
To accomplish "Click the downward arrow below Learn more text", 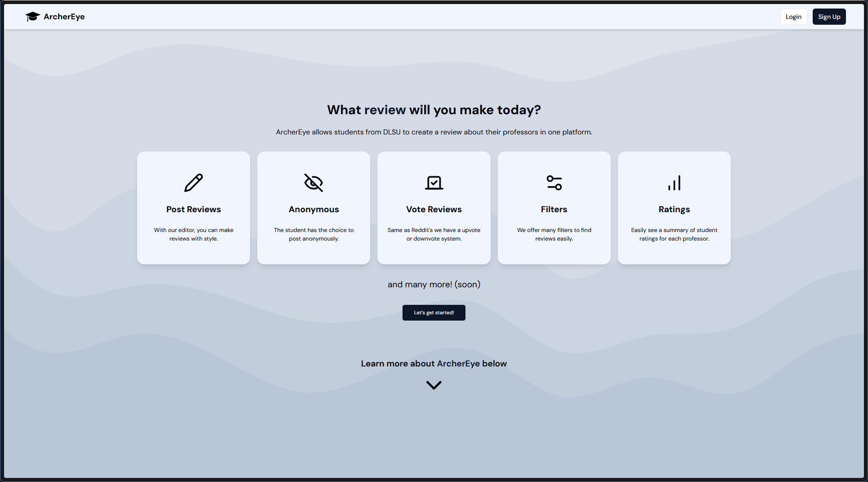I will (x=434, y=385).
